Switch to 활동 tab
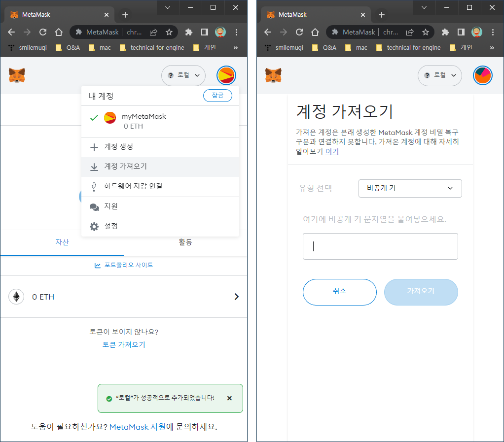The height and width of the screenshot is (442, 504). (185, 242)
